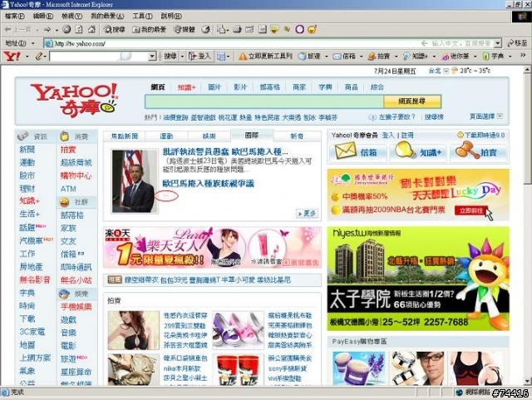Click the green main search input box
This screenshot has height=400, width=532.
(x=264, y=101)
